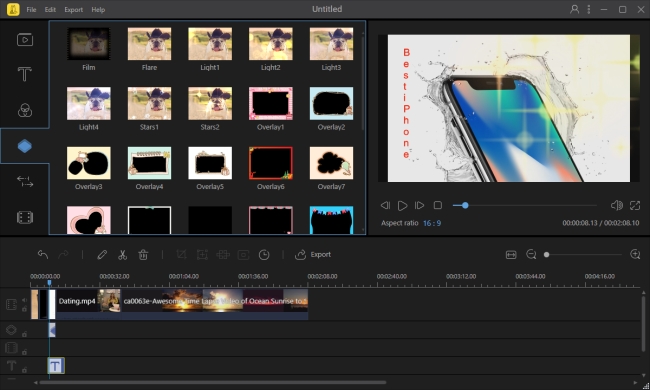Open the Edit menu
The width and height of the screenshot is (650, 390).
[x=50, y=10]
